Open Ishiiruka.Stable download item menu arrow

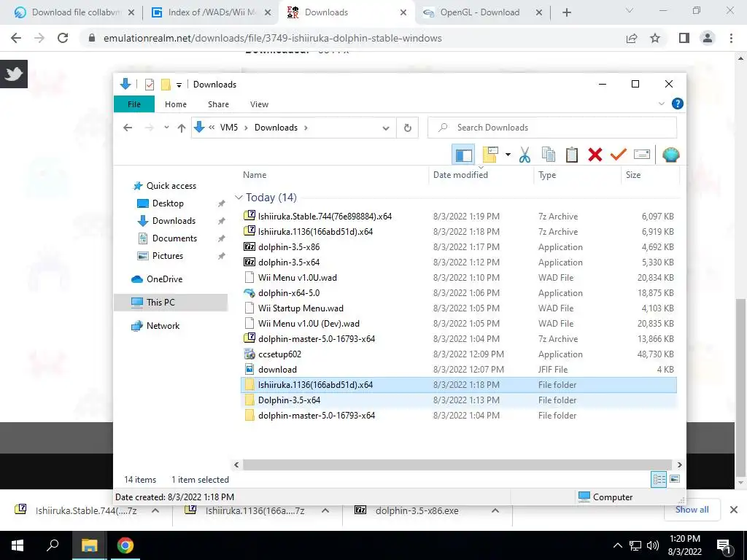[x=155, y=510]
